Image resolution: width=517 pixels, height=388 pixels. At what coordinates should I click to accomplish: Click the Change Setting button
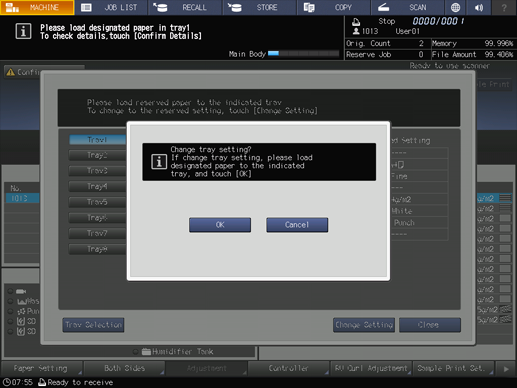[x=364, y=325]
